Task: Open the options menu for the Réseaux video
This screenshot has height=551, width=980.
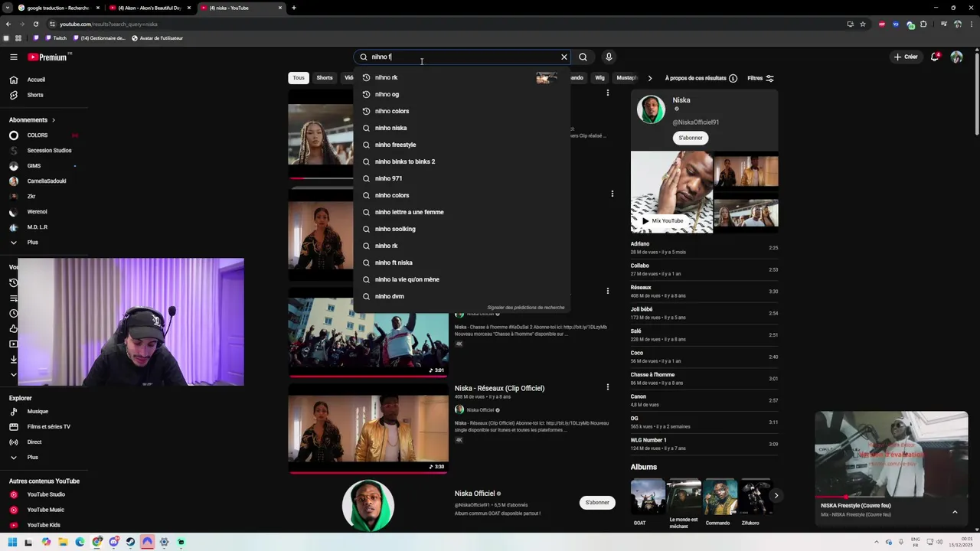Action: click(x=608, y=387)
